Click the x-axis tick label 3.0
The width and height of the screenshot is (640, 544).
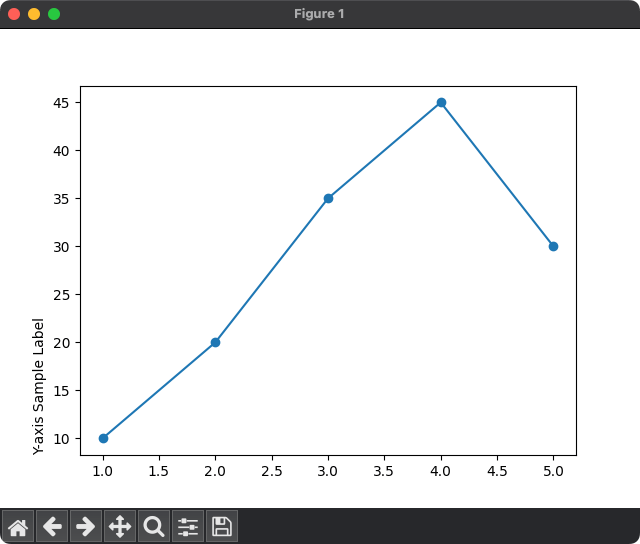[328, 471]
